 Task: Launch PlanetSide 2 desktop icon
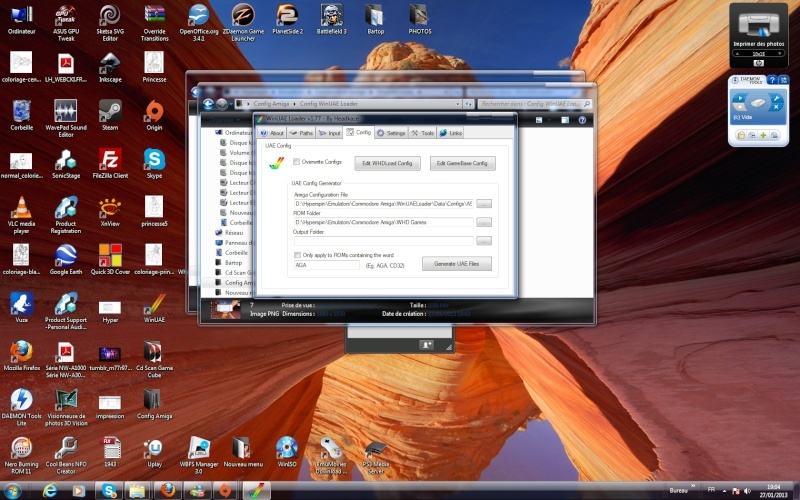point(287,20)
